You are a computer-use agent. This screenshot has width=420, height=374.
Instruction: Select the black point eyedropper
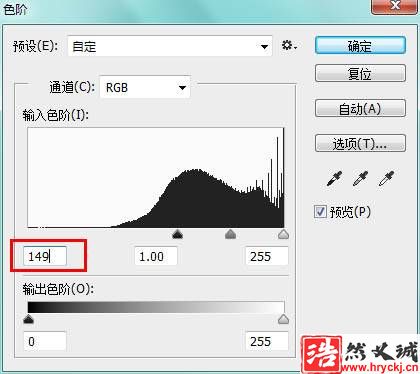334,179
